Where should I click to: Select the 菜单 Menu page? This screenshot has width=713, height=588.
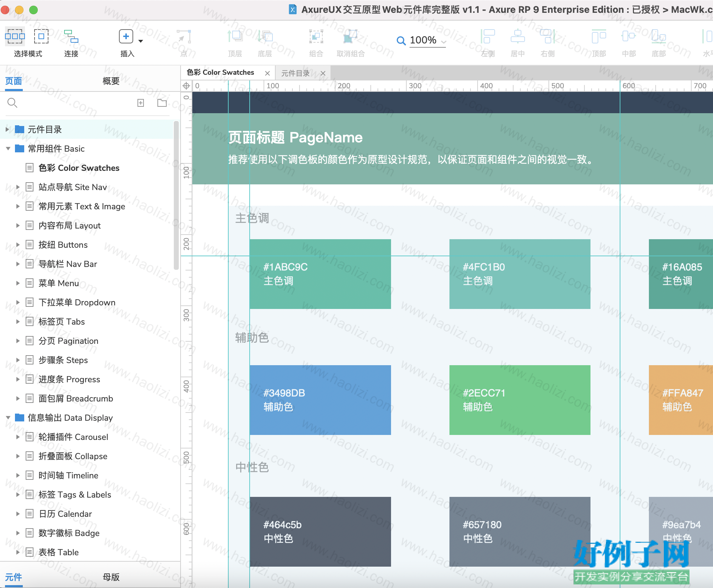[59, 283]
